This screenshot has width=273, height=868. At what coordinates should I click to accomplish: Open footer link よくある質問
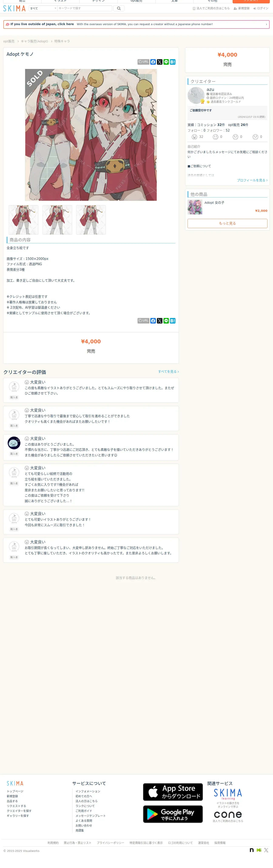84,821
